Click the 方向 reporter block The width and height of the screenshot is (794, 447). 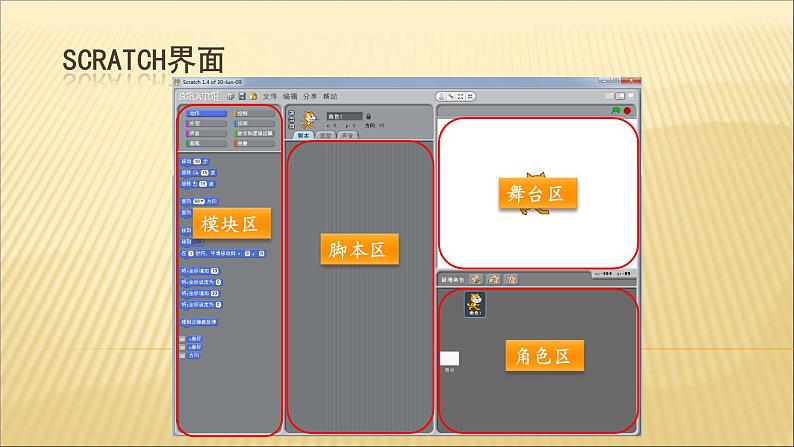194,355
